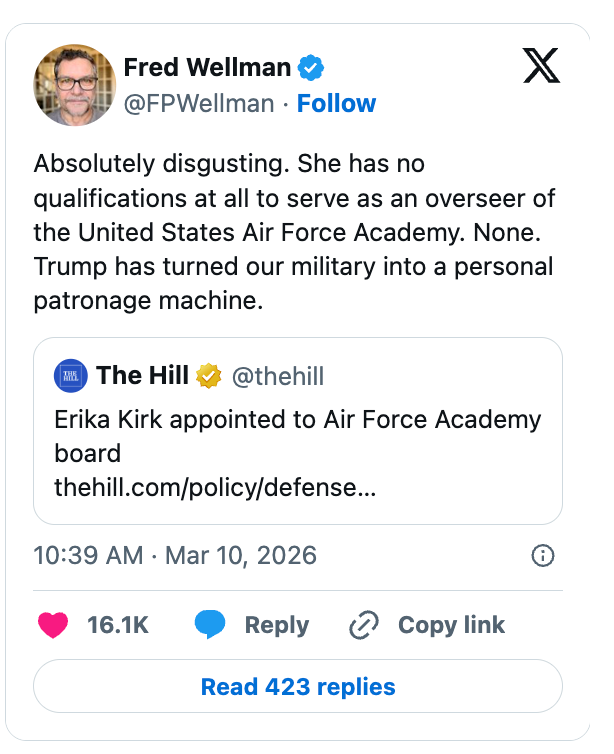Click the blue reply bubble icon
The height and width of the screenshot is (754, 614).
tap(209, 625)
